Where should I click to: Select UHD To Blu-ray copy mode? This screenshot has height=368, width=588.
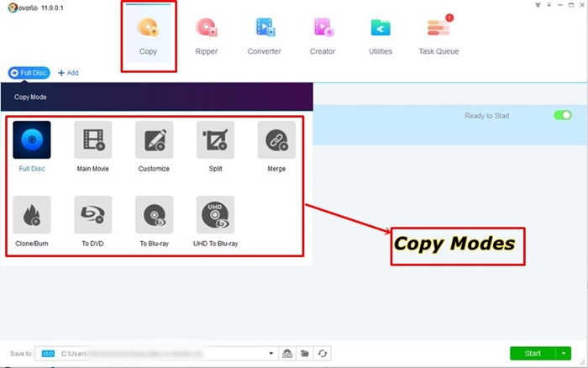click(215, 215)
